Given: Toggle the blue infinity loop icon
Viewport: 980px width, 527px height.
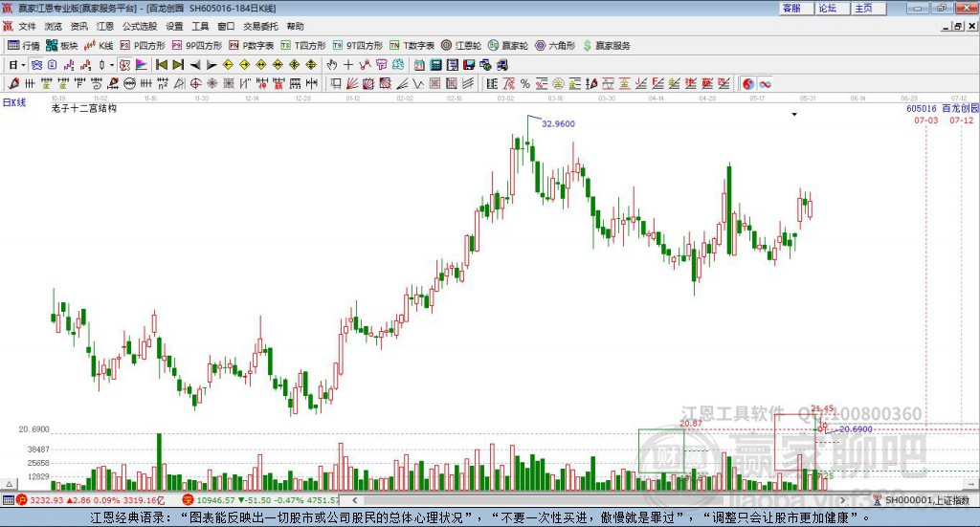Looking at the screenshot, I should click(x=765, y=83).
